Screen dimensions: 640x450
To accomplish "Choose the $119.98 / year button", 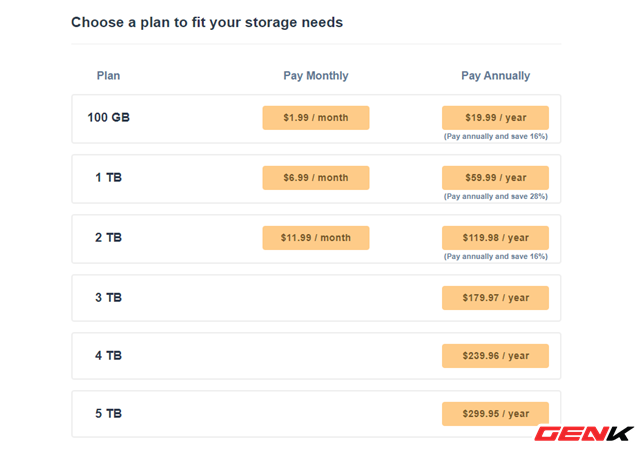I will tap(495, 238).
